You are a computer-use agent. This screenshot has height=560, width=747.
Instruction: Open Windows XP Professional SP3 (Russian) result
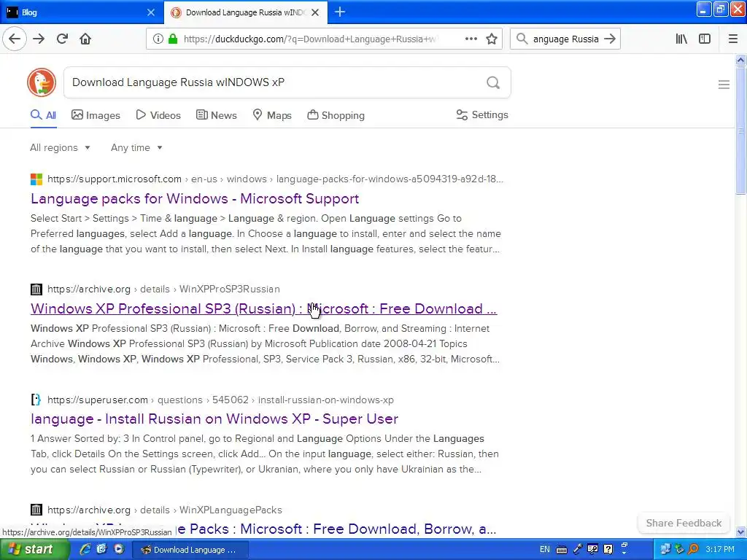coord(263,308)
